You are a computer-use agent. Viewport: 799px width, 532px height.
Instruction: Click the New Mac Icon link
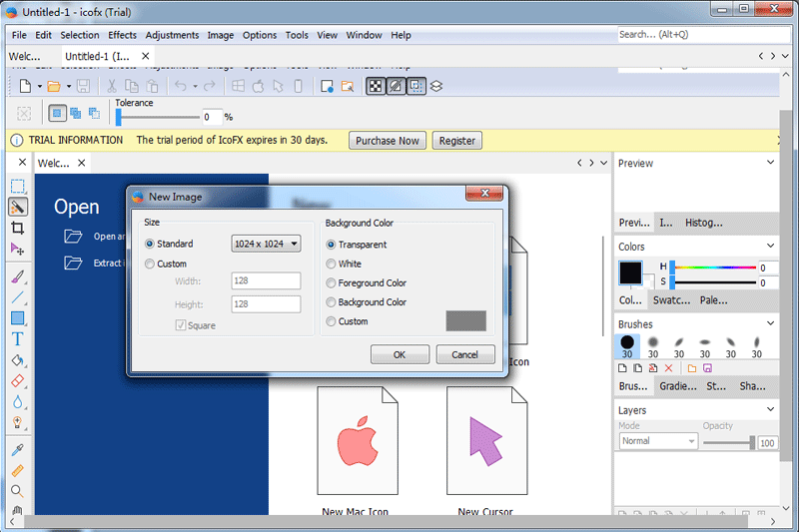click(356, 511)
